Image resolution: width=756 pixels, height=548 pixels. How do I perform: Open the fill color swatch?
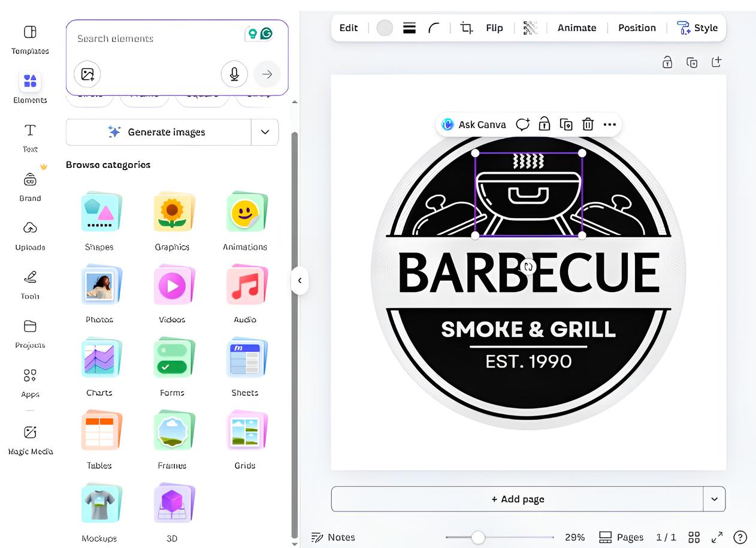pos(385,28)
